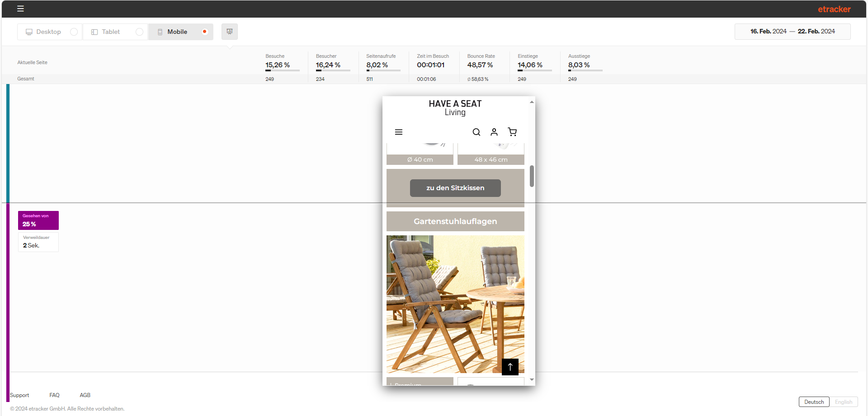Switch language to English

point(844,402)
